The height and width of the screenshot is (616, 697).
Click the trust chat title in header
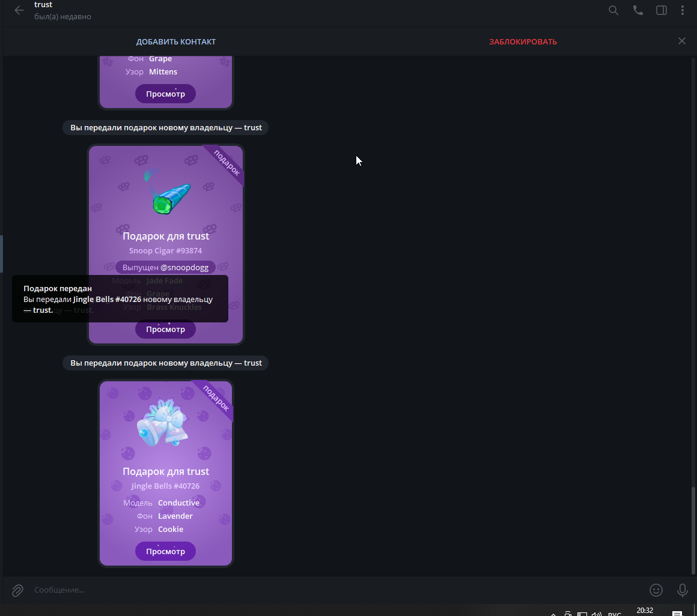43,4
